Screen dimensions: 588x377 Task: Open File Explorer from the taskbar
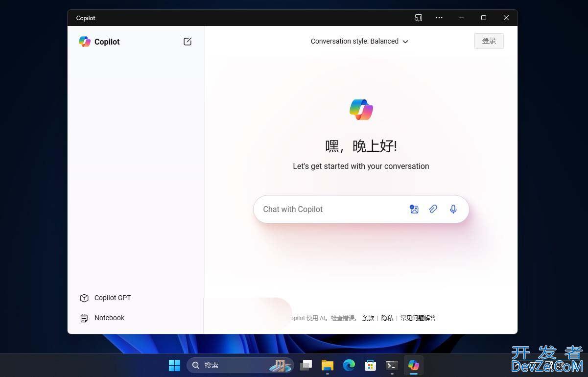click(x=328, y=365)
